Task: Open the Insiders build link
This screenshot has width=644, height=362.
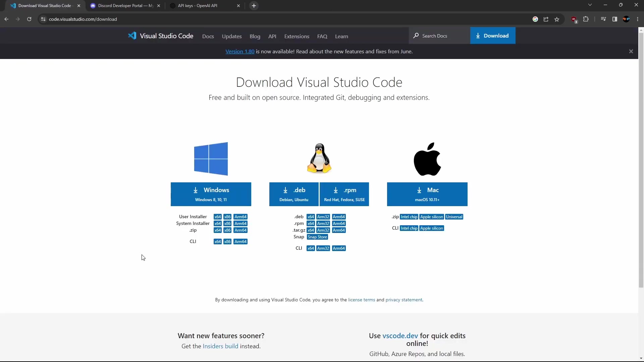Action: (x=220, y=346)
